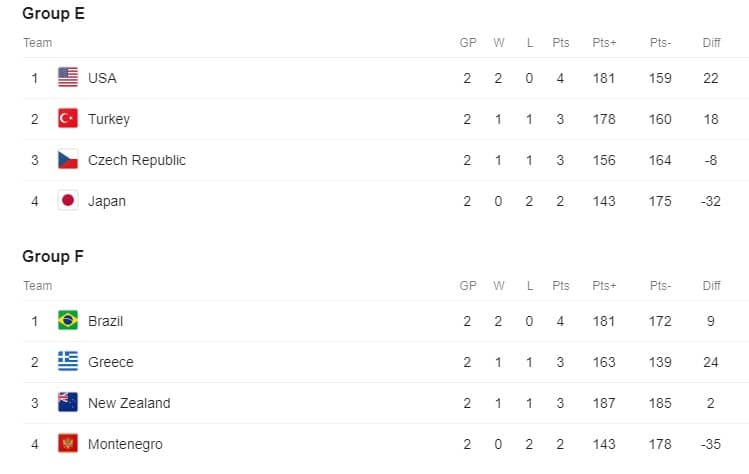Select the Montenegro team name
Image resolution: width=749 pixels, height=474 pixels.
click(125, 444)
